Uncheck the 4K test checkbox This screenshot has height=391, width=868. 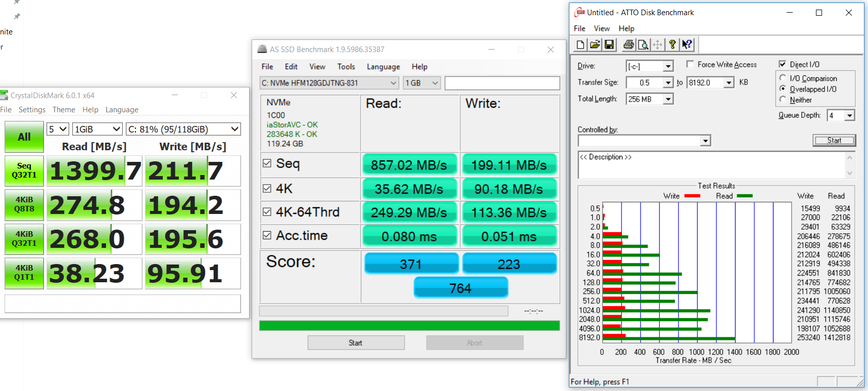267,189
